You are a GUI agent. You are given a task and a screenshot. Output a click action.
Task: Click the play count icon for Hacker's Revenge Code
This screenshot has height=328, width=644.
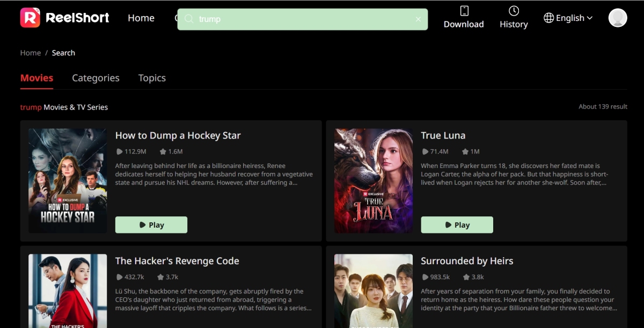[x=119, y=277]
